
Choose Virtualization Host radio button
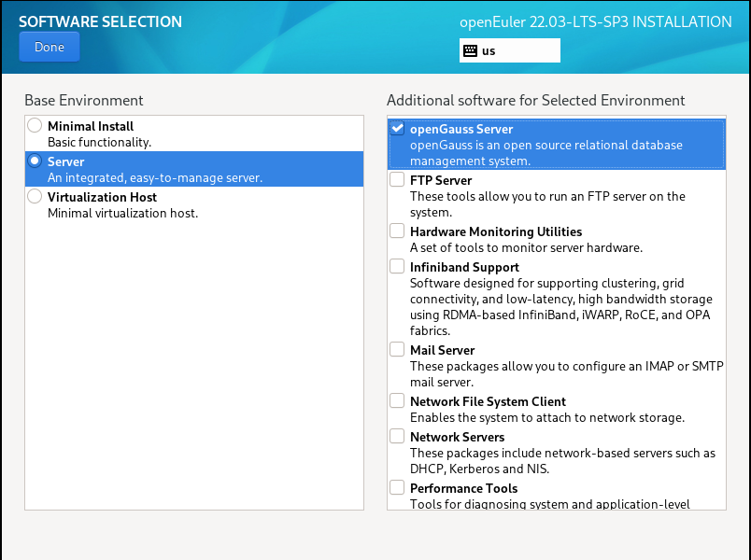coord(35,196)
